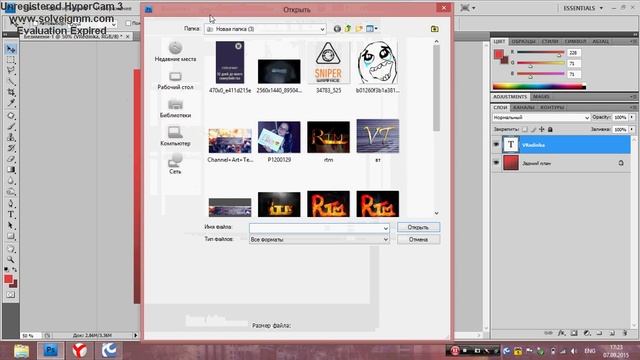Open the ESSENTIALS workspace dropdown
Image resolution: width=640 pixels, height=360 pixels.
pyautogui.click(x=583, y=8)
